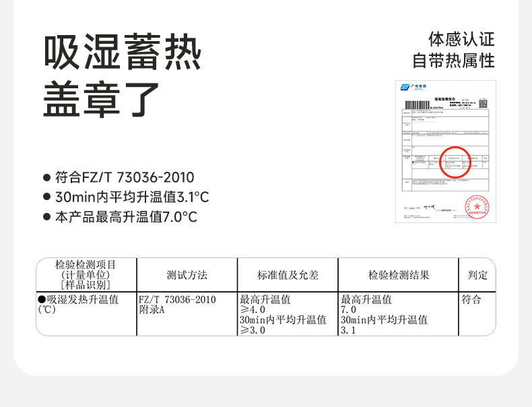Click the headline '吸湿蓄热'
532x407 pixels.
(x=123, y=52)
